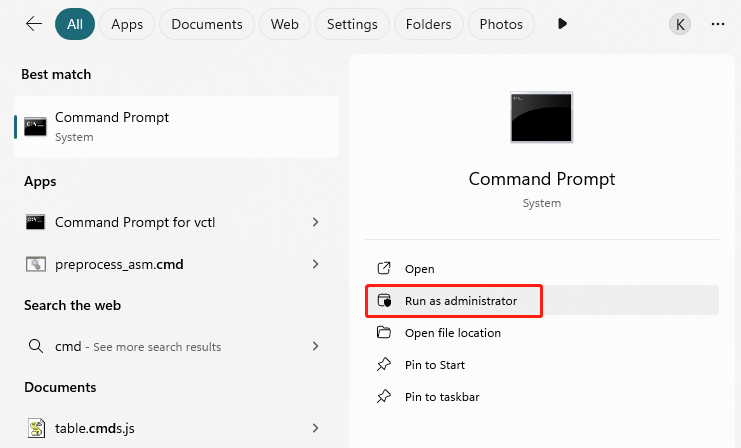Expand Command Prompt for vctl chevron
Screen dimensions: 741x448
click(316, 222)
